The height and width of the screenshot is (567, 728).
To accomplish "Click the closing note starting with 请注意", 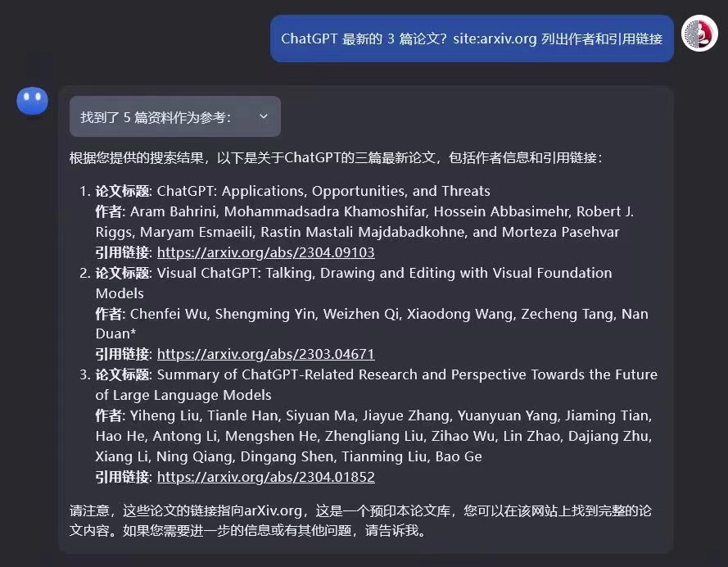I will (360, 520).
